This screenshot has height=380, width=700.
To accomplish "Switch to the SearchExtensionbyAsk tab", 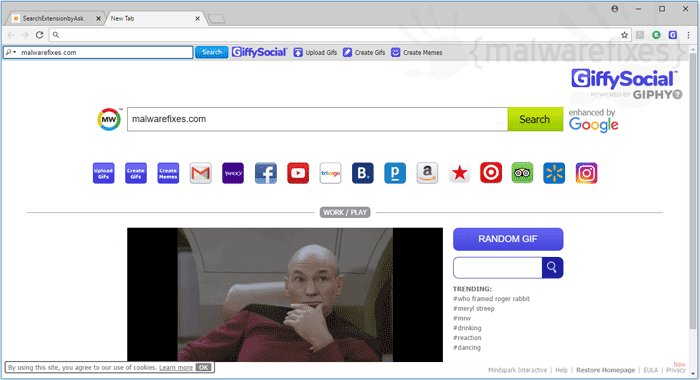I will pos(53,18).
